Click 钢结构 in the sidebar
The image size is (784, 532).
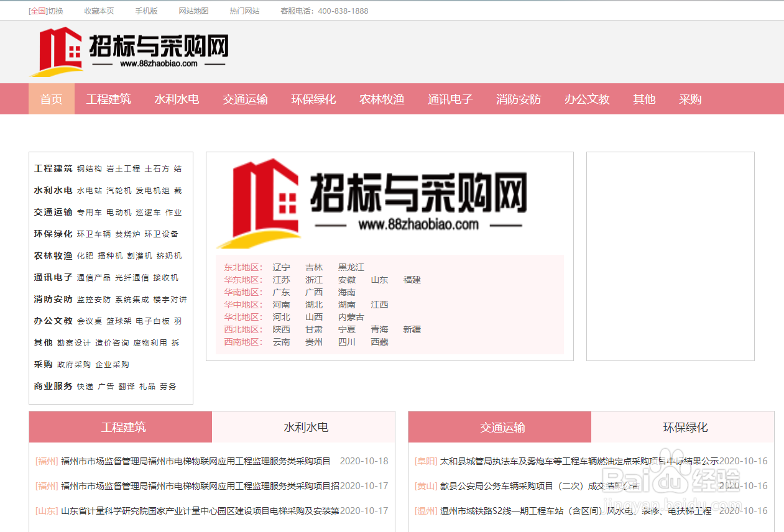(x=90, y=169)
